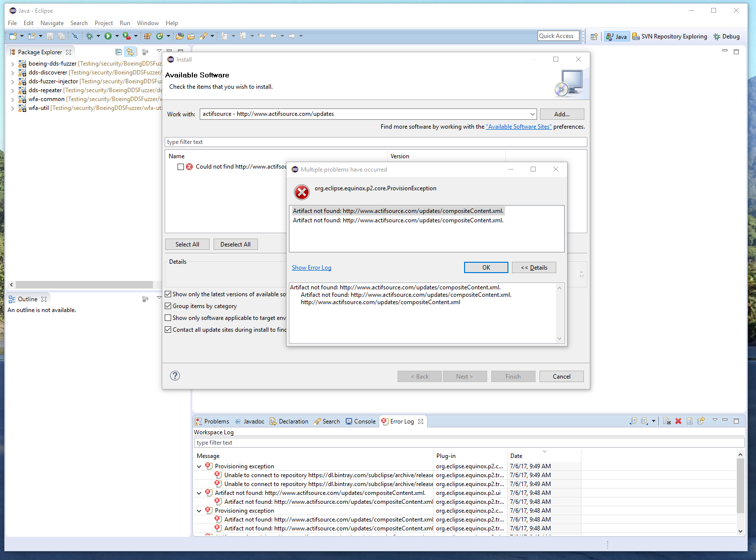Click the green Run toolbar icon
The height and width of the screenshot is (560, 756).
tap(108, 36)
